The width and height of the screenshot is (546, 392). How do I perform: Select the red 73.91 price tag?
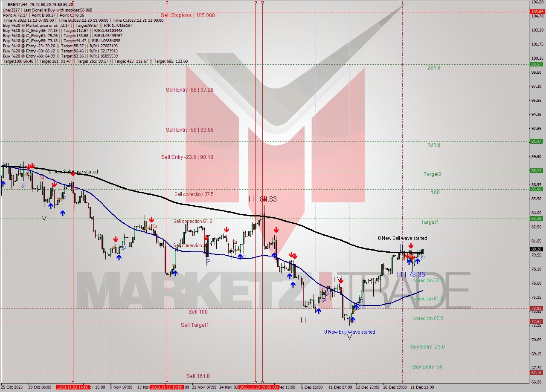pos(536,308)
